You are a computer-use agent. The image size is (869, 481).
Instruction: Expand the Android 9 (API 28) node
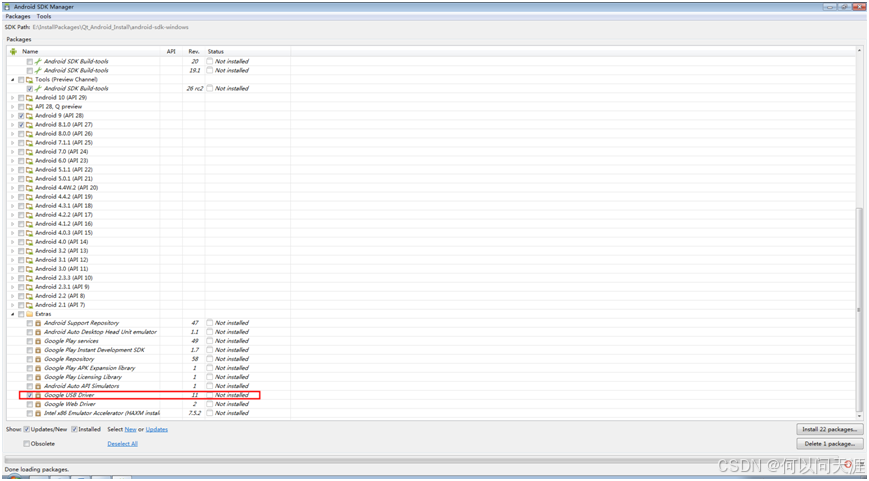click(x=13, y=116)
